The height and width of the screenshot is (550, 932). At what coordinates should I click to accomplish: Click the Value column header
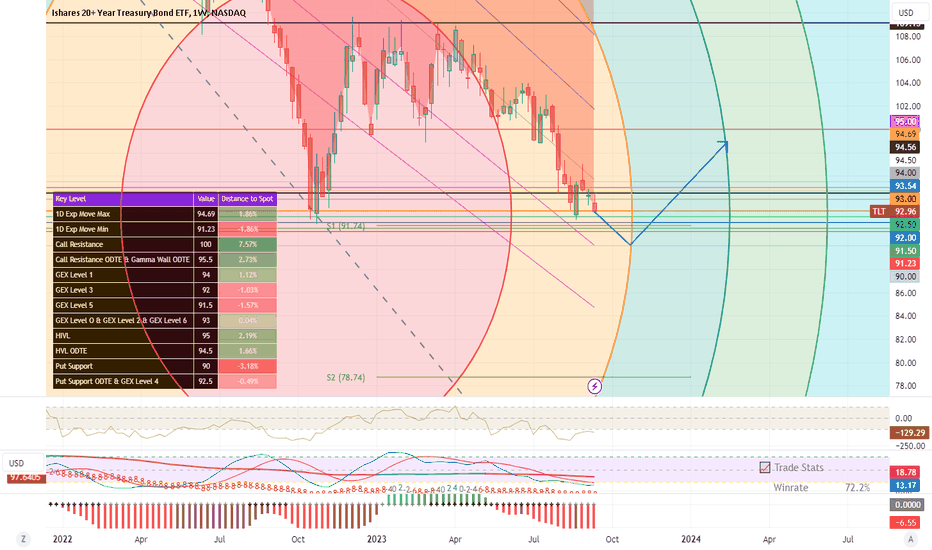click(x=206, y=199)
